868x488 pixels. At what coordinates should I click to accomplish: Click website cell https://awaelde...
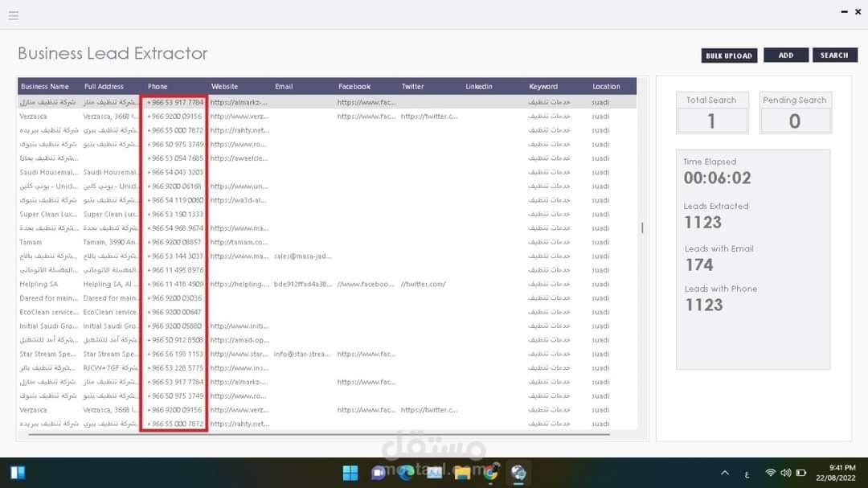click(240, 158)
